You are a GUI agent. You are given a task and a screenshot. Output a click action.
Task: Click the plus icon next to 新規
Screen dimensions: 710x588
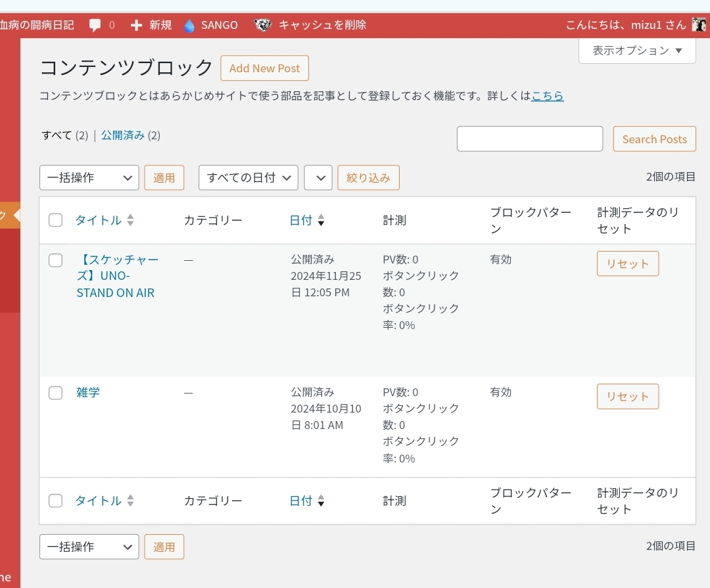point(136,25)
